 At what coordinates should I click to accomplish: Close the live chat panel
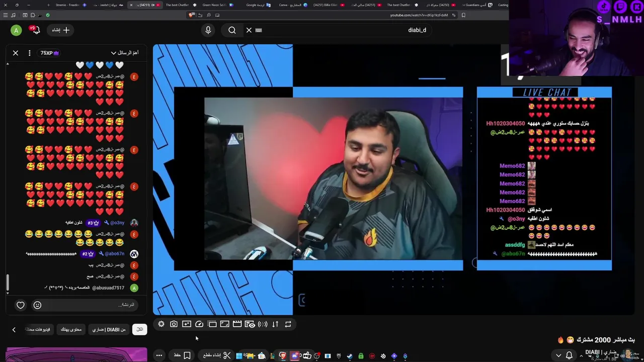16,53
